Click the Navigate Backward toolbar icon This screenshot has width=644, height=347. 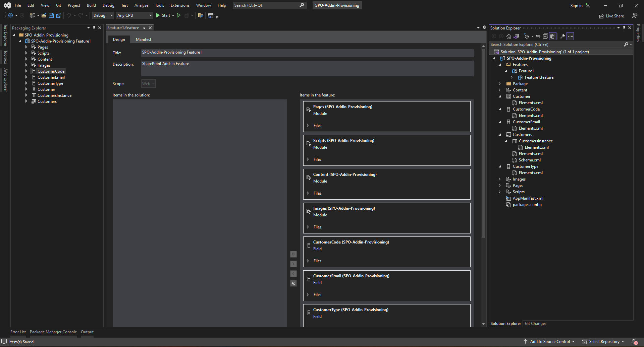coord(11,15)
